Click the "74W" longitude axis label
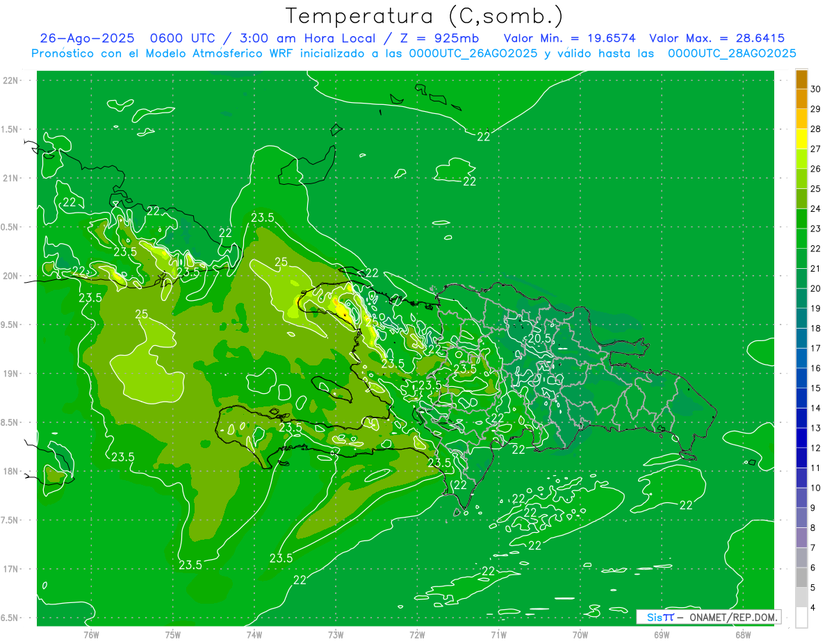The width and height of the screenshot is (834, 644). point(254,635)
